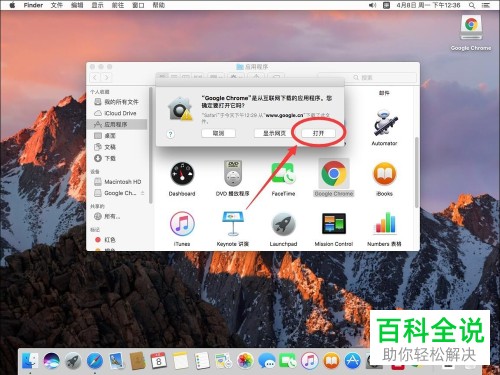Viewport: 500px width, 375px height.
Task: Select the Numbers 表格 app icon
Action: point(384,223)
